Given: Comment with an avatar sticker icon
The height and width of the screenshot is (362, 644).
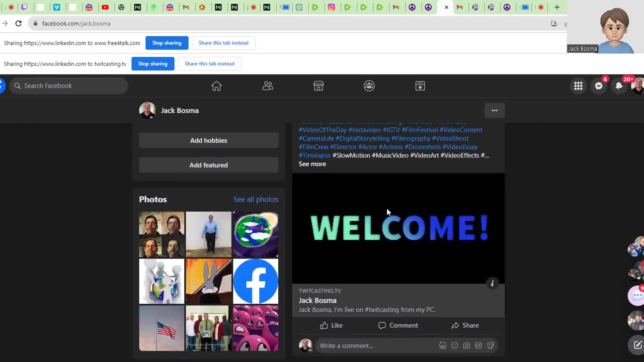Looking at the screenshot, I should point(443,345).
